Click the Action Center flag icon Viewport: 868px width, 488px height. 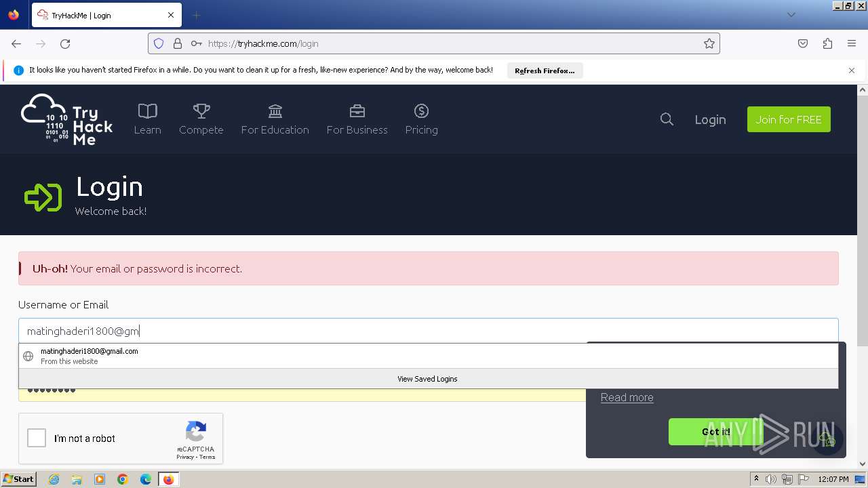tap(804, 479)
